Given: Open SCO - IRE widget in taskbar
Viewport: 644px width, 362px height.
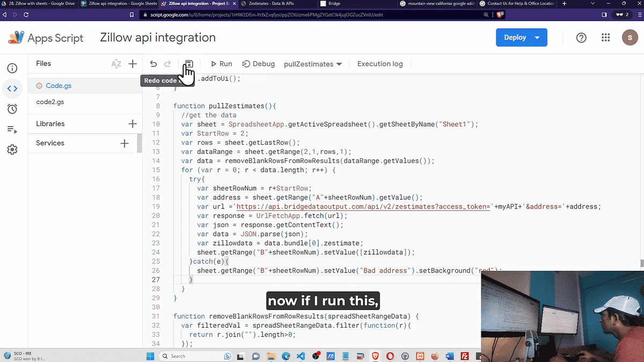Looking at the screenshot, I should (26, 356).
